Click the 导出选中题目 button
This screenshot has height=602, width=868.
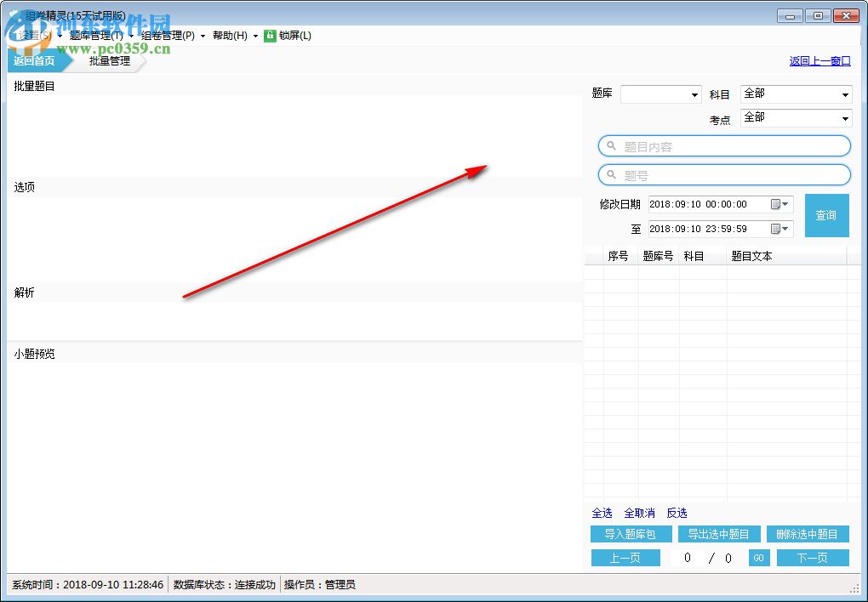pyautogui.click(x=719, y=534)
